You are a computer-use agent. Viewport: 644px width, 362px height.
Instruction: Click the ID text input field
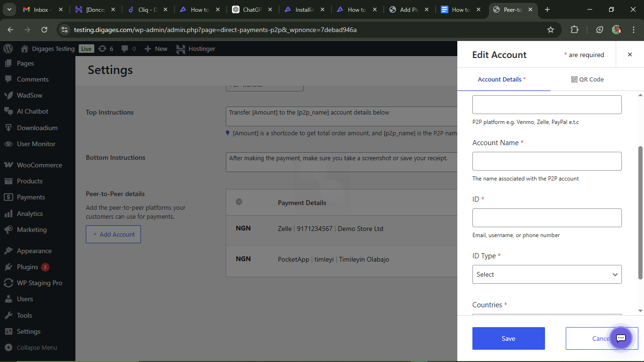(547, 218)
